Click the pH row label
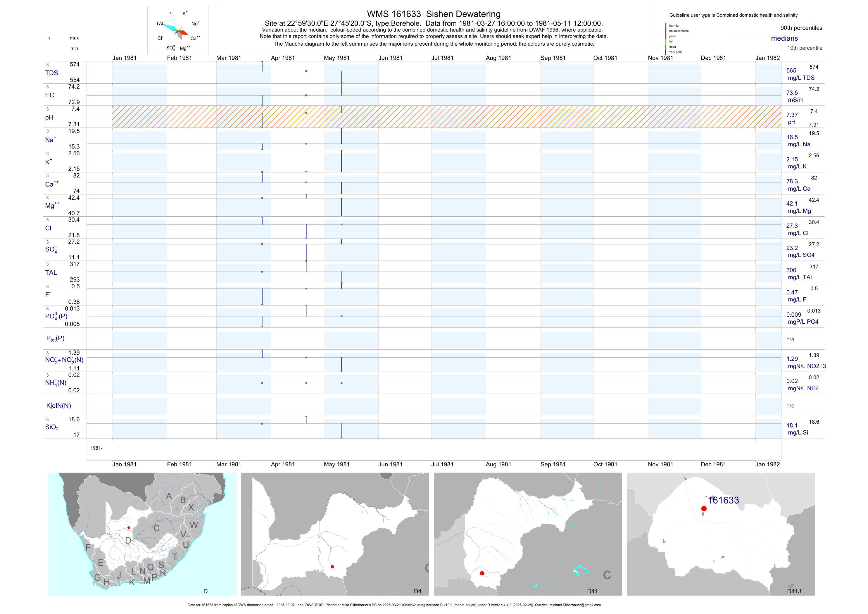 coord(49,118)
